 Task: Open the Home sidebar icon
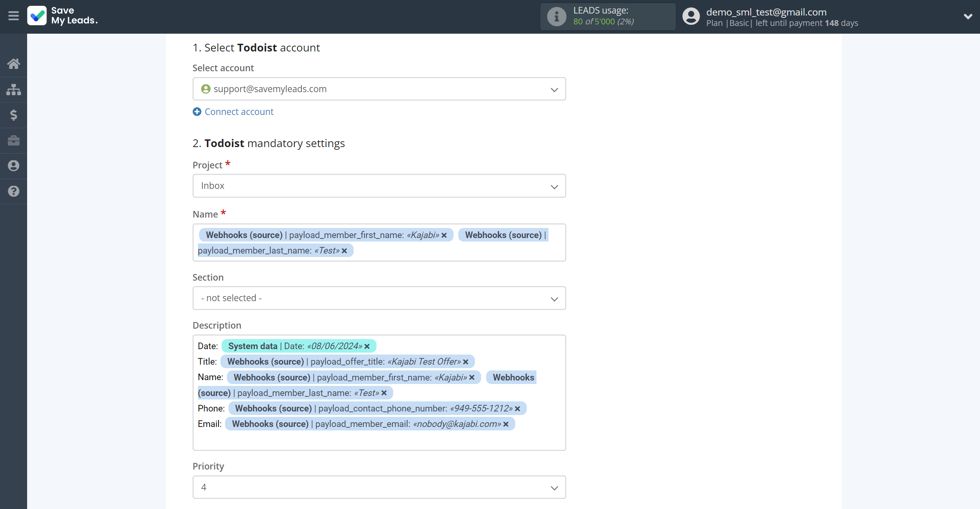[x=14, y=63]
